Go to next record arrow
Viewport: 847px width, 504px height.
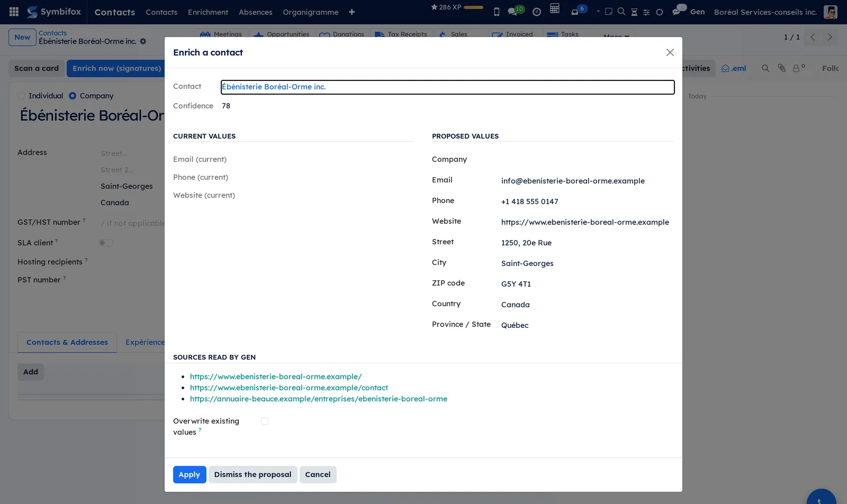click(830, 37)
